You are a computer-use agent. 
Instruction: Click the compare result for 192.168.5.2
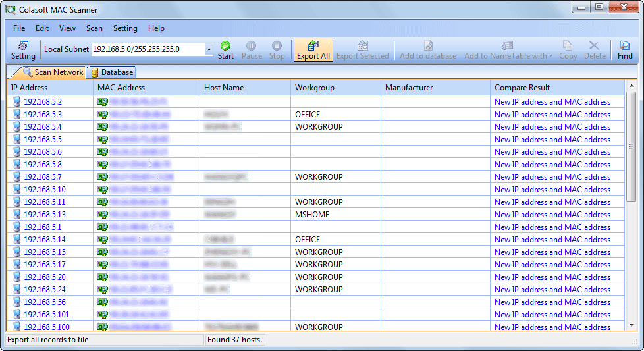coord(552,102)
